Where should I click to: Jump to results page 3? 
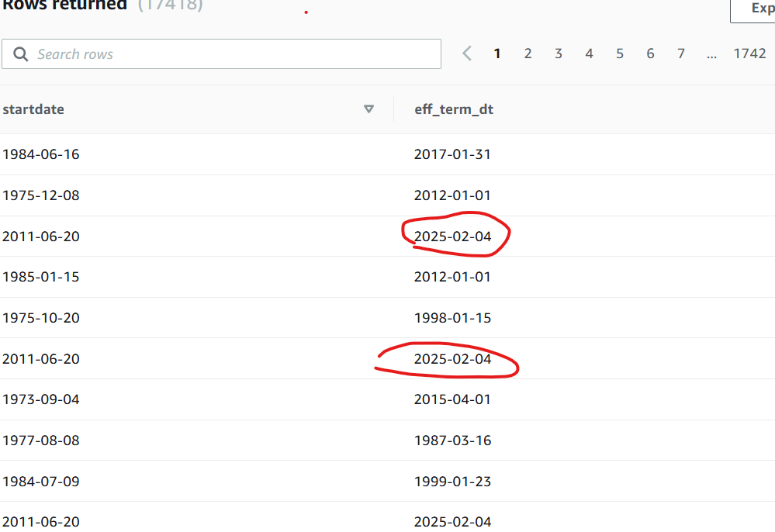point(558,54)
